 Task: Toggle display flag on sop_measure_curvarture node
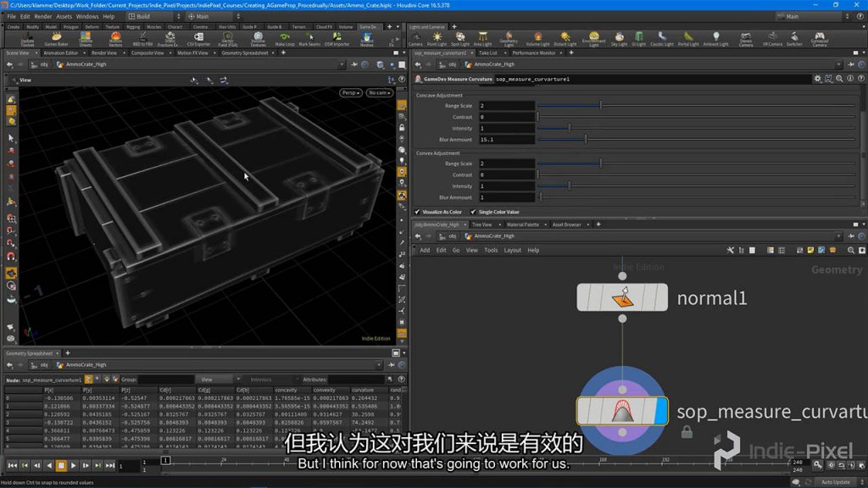[x=660, y=411]
